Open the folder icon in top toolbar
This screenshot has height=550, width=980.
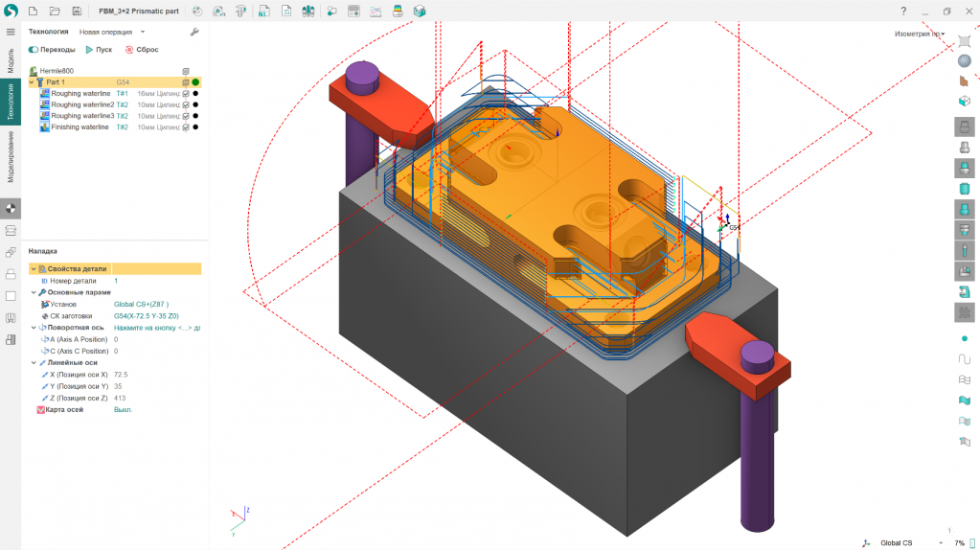tap(54, 11)
